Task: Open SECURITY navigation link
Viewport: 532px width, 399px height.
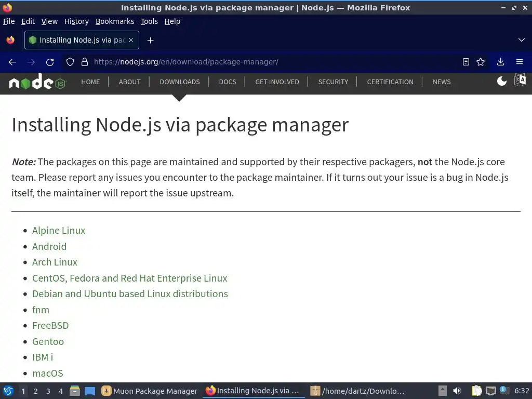Action: click(x=333, y=82)
